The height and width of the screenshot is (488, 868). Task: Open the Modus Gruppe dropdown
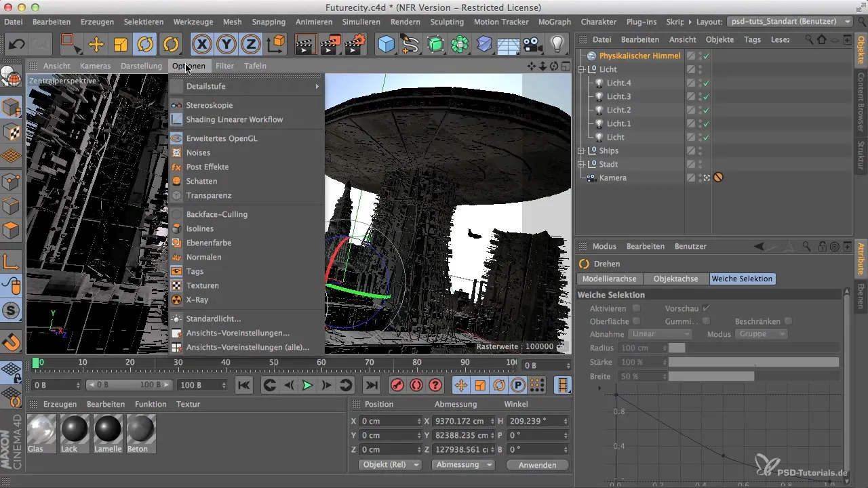(x=762, y=334)
